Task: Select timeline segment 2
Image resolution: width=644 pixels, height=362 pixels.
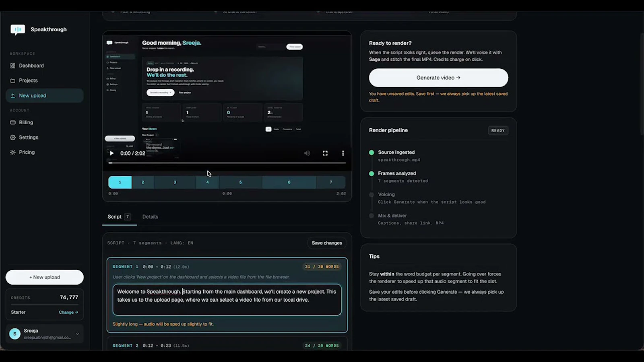Action: (x=143, y=182)
